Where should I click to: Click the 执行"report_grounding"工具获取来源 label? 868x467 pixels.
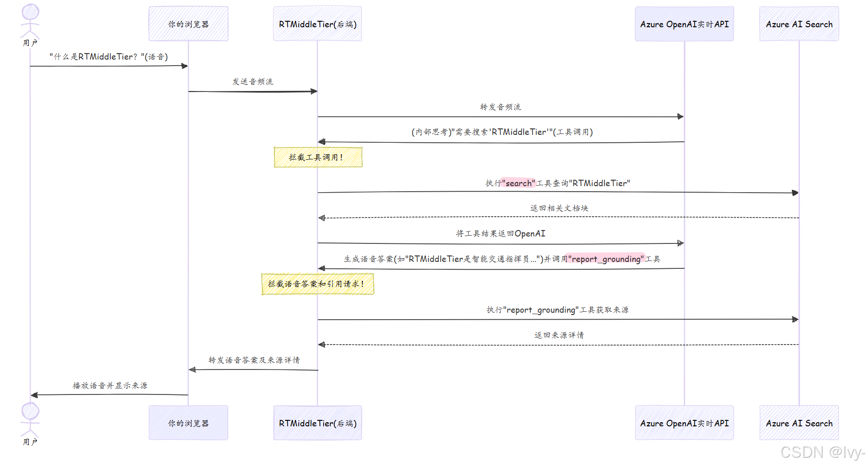click(x=558, y=310)
